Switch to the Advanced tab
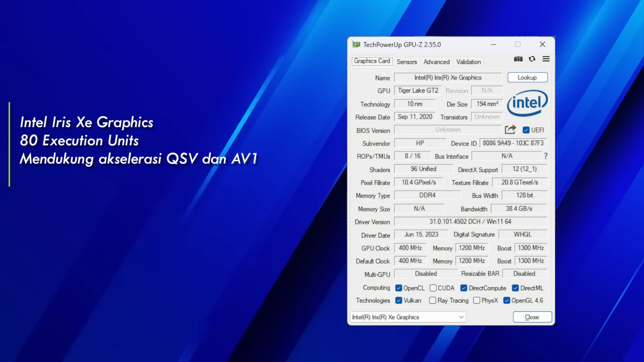This screenshot has width=644, height=362. (x=436, y=62)
